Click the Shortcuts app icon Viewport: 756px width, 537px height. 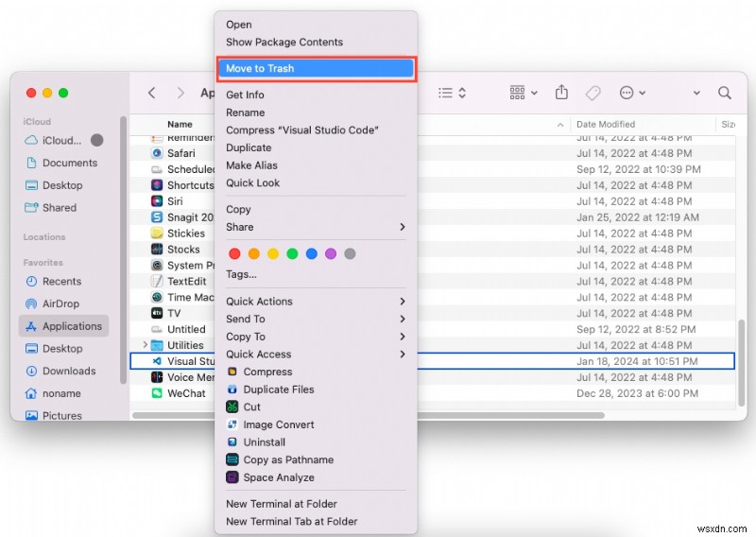click(157, 184)
